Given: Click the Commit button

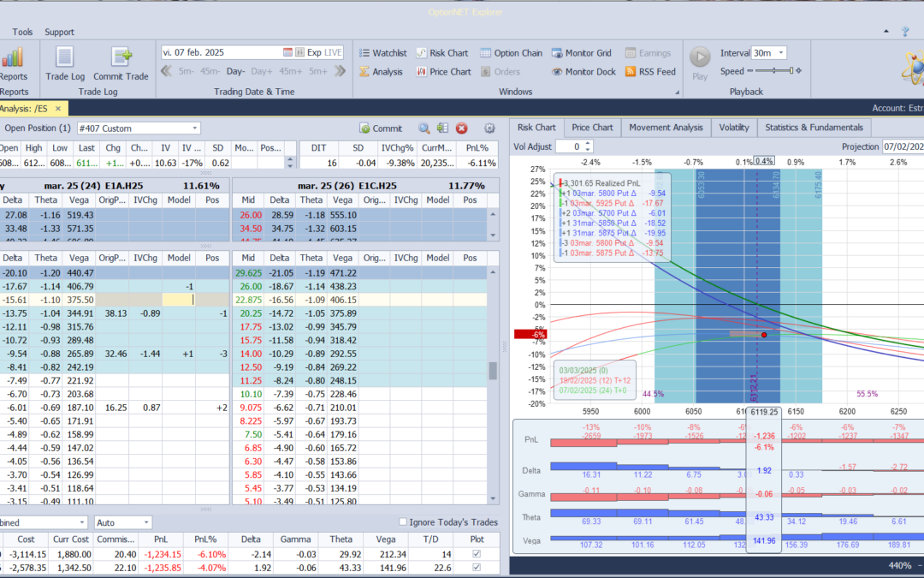Looking at the screenshot, I should click(381, 128).
